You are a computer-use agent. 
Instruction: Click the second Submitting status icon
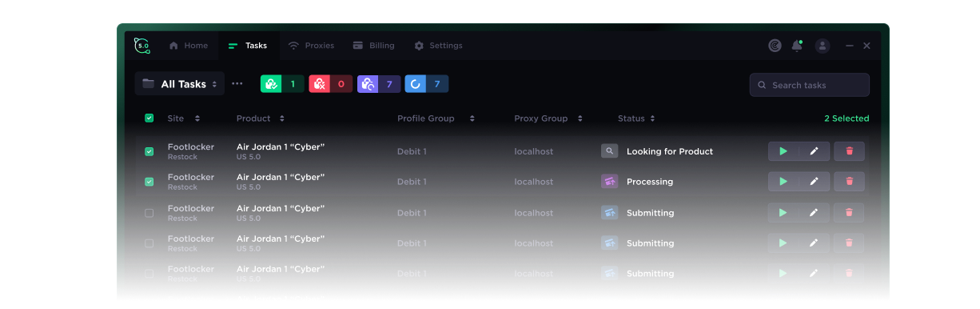pyautogui.click(x=610, y=243)
